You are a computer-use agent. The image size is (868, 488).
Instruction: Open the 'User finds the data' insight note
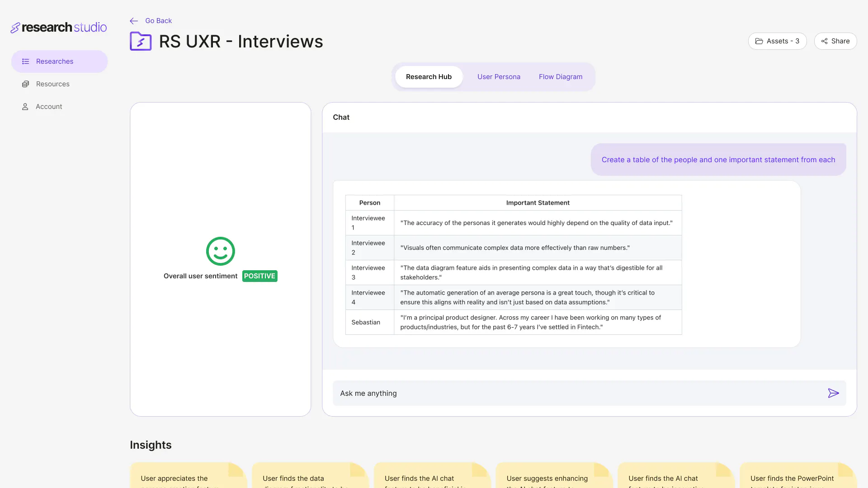[310, 475]
